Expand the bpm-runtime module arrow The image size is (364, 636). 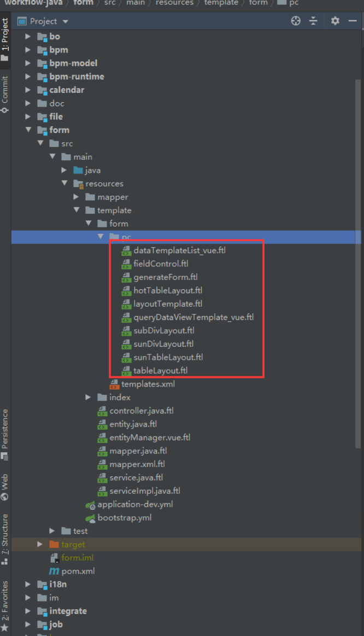pos(28,77)
